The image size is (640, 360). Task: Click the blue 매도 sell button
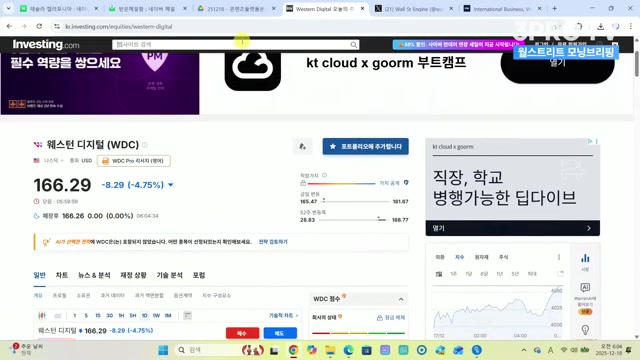tap(280, 333)
